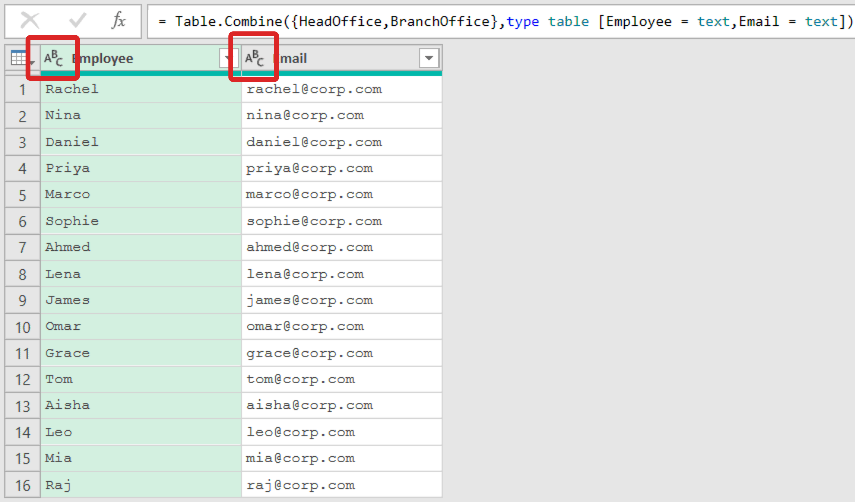Click email cell nina@corp.com
Viewport: 855px width, 502px height.
(341, 116)
